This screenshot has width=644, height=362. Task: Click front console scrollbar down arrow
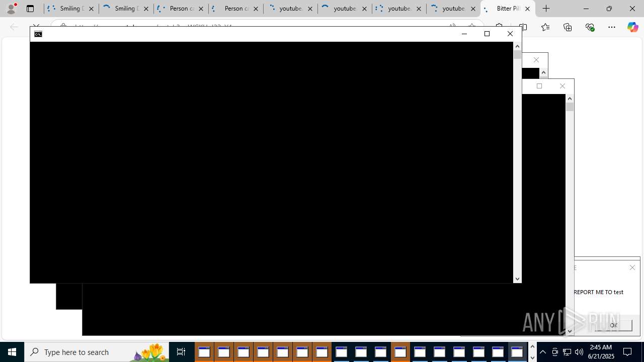pos(517,279)
